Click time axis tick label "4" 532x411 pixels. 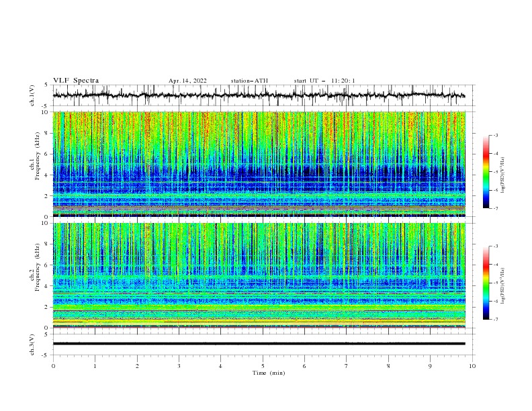click(220, 366)
